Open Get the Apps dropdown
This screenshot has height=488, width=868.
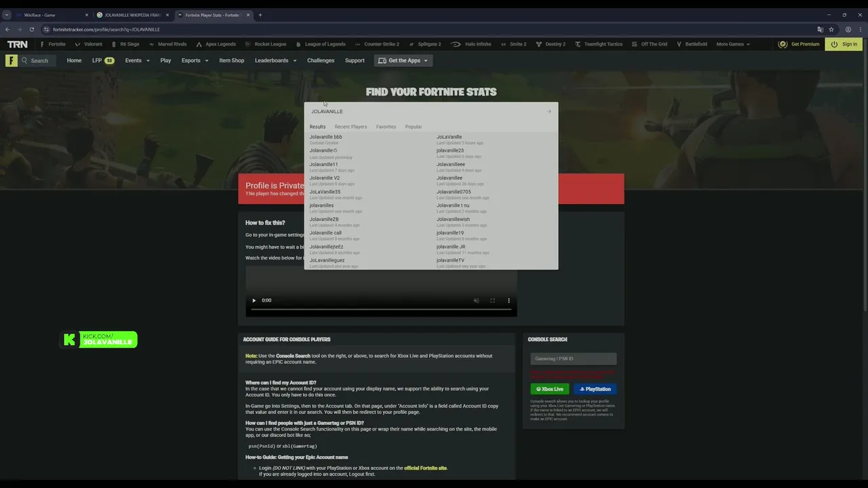(x=403, y=60)
